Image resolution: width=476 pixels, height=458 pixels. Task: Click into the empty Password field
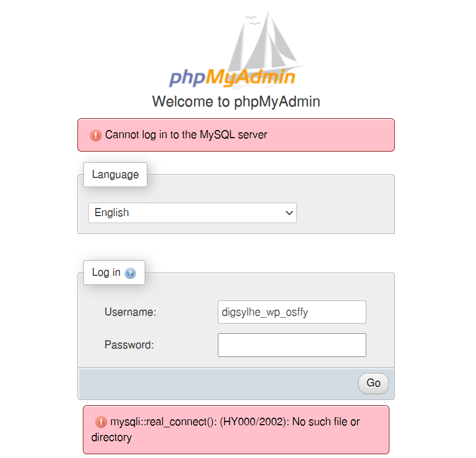[x=292, y=345]
